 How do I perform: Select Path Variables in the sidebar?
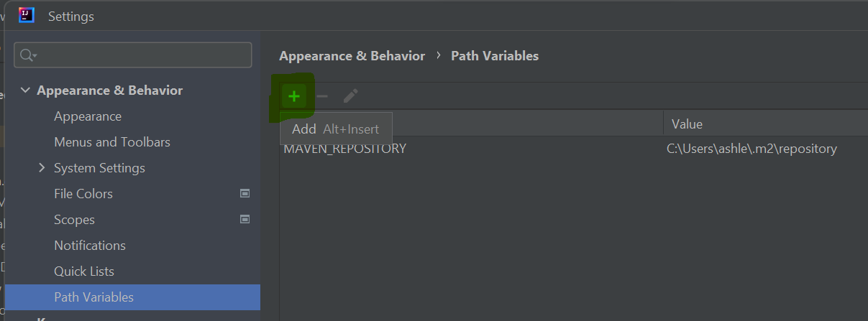point(132,297)
